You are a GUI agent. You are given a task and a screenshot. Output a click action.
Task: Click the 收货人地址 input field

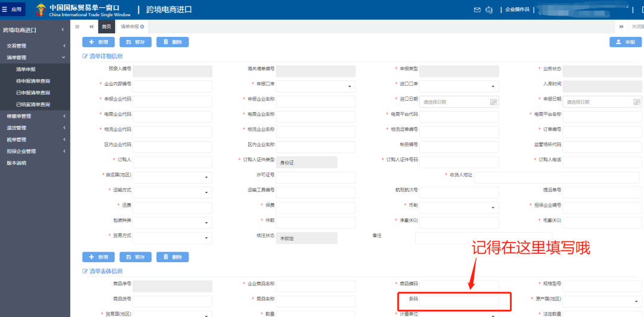coord(556,178)
